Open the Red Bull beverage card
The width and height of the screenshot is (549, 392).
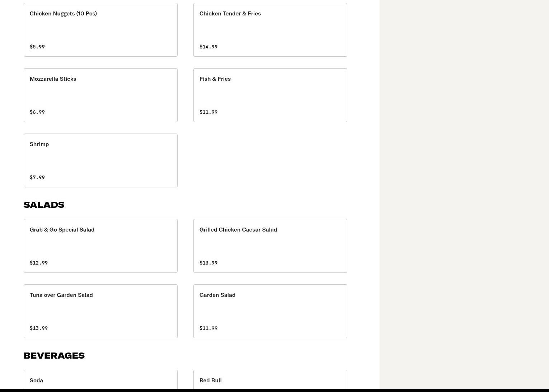click(270, 379)
